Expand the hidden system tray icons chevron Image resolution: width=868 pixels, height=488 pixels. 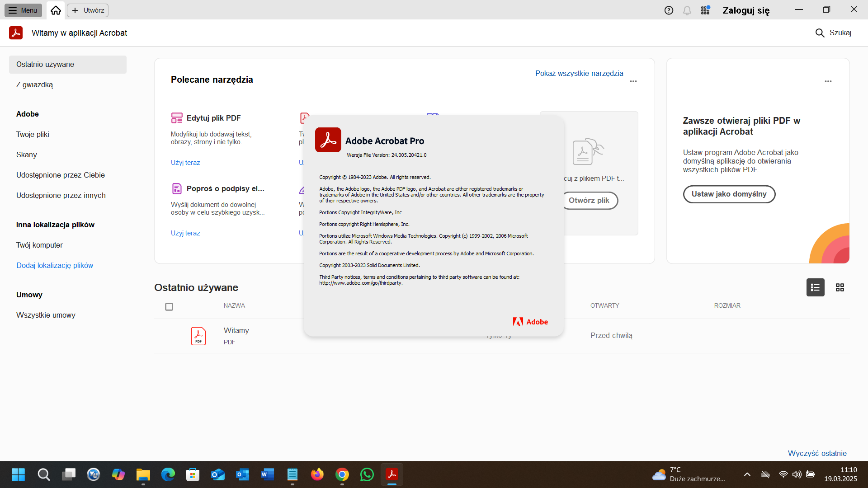pyautogui.click(x=747, y=474)
